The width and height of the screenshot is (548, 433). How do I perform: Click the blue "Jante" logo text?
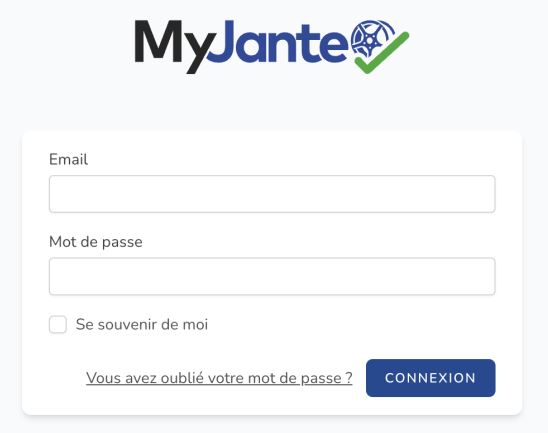(278, 42)
